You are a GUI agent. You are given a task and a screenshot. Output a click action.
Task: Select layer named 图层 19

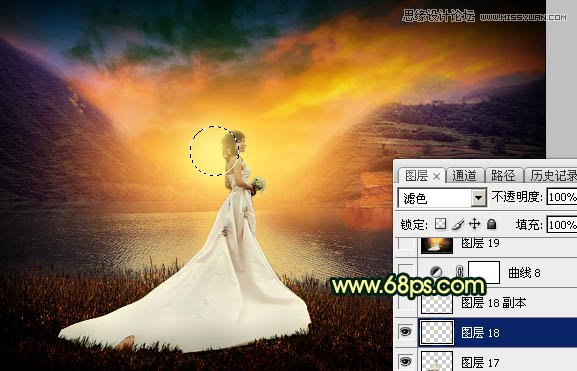481,243
